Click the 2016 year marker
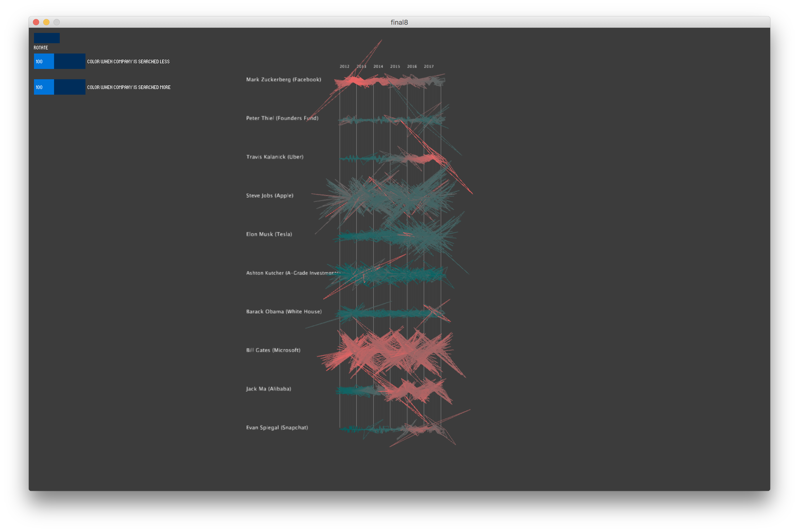This screenshot has height=532, width=799. click(412, 66)
